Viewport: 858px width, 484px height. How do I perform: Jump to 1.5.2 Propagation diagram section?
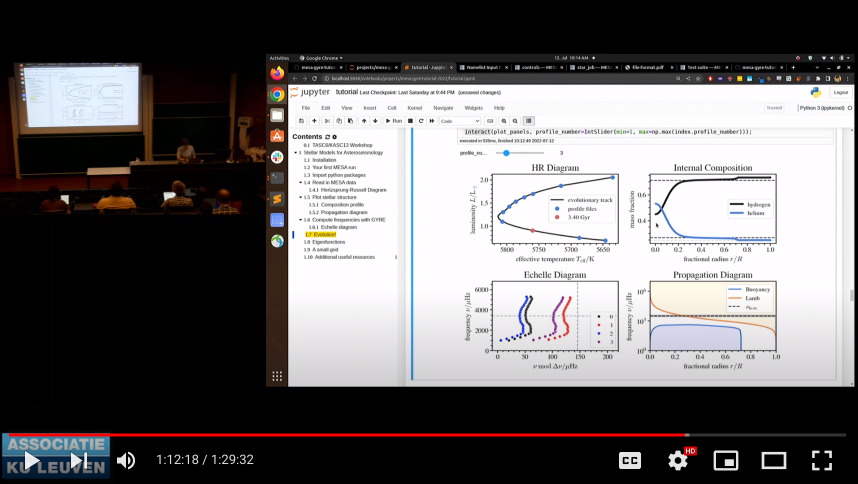click(338, 212)
